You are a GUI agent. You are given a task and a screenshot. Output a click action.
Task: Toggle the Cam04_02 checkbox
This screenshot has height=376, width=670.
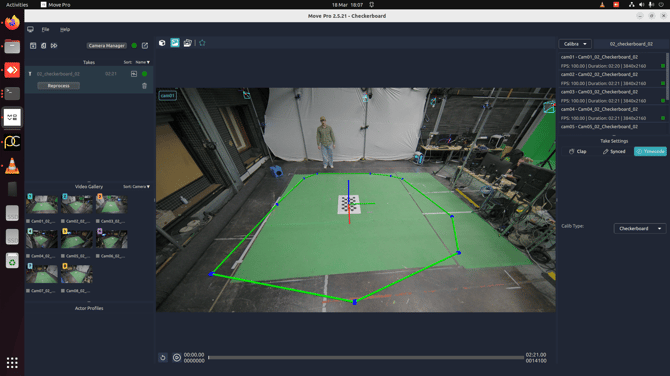(28, 256)
